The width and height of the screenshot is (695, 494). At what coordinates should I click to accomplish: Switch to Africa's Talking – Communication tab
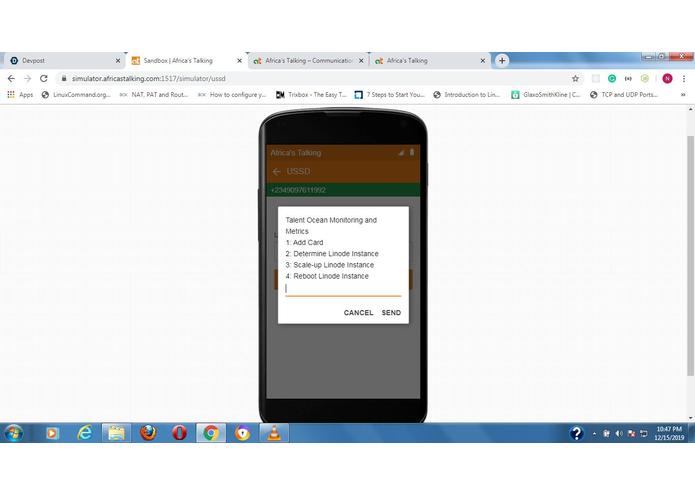coord(308,60)
